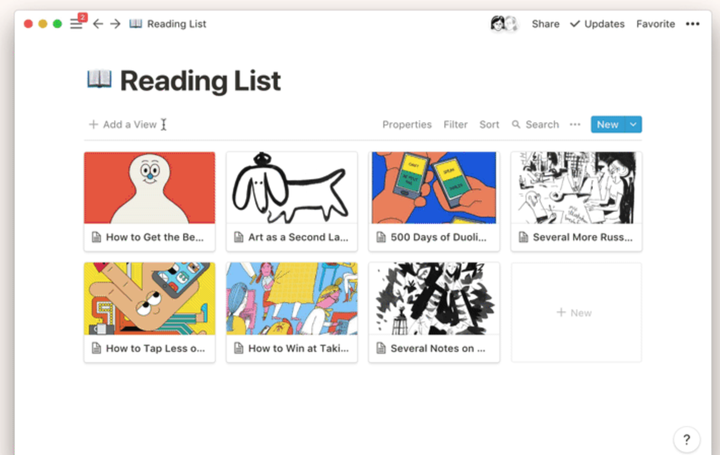This screenshot has height=455, width=720.
Task: Click the empty "+ New" card
Action: [x=575, y=313]
